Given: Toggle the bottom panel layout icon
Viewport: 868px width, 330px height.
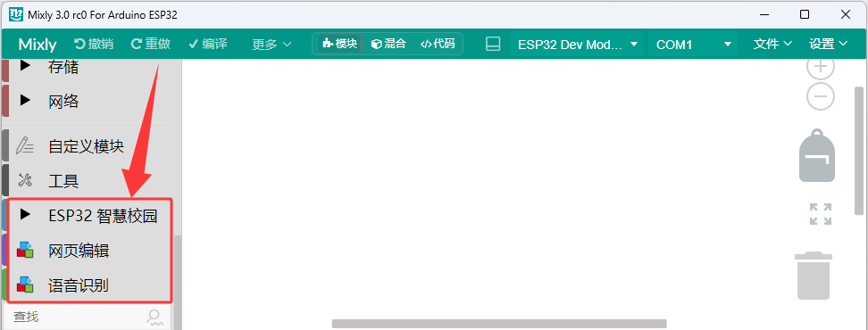Looking at the screenshot, I should pos(493,45).
